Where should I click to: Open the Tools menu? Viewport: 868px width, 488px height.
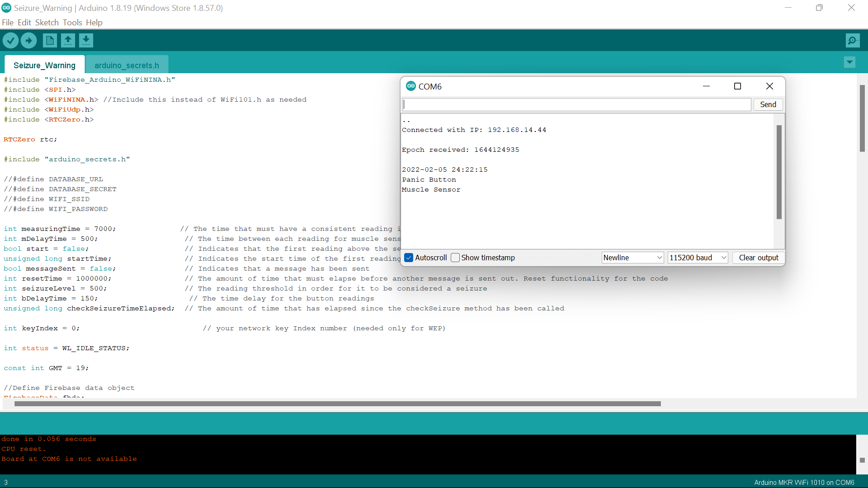coord(72,23)
